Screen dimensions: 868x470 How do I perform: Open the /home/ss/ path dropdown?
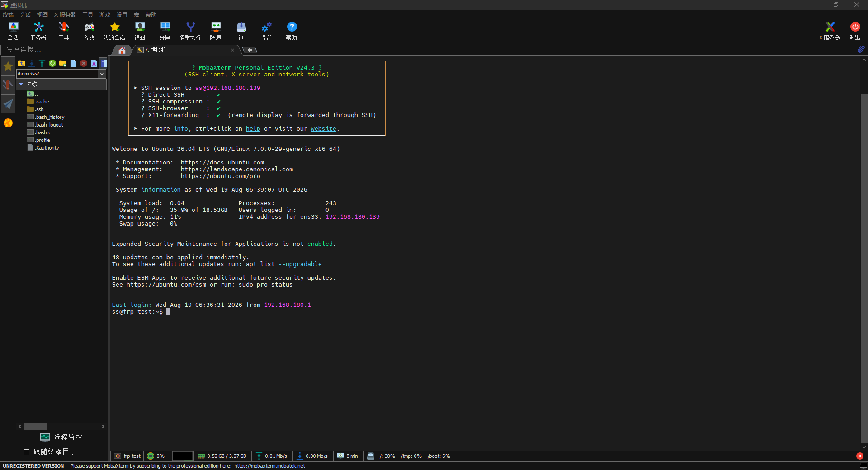(102, 74)
